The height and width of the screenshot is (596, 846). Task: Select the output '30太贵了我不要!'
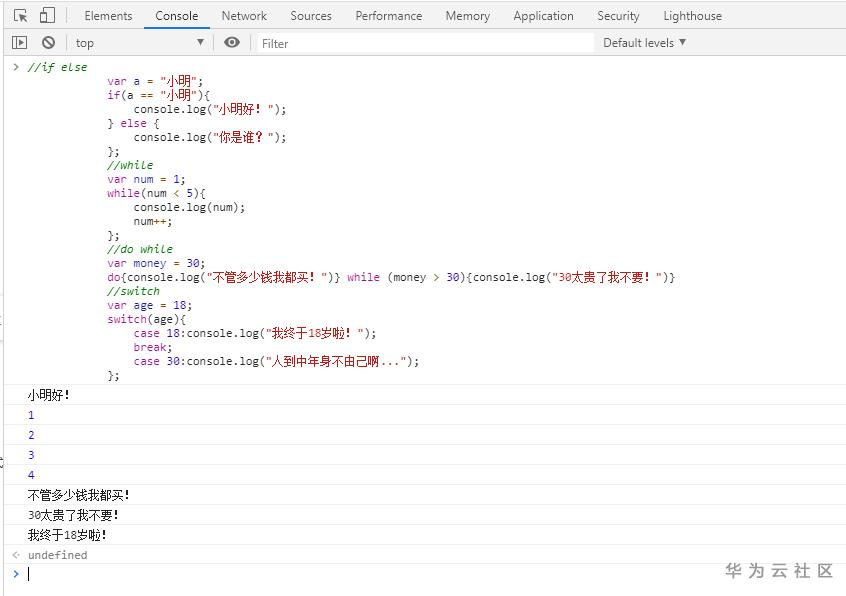coord(73,515)
